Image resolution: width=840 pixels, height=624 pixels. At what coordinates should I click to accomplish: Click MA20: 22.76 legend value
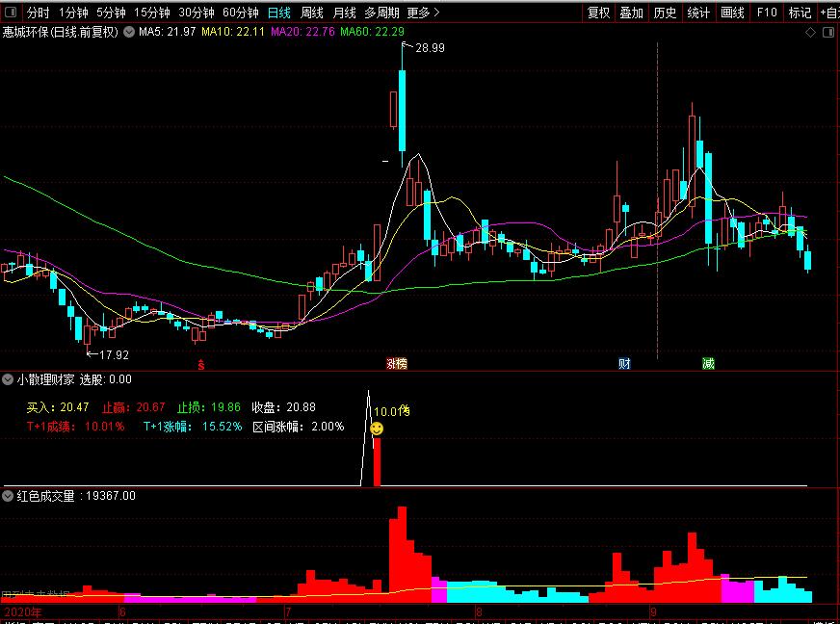pyautogui.click(x=302, y=32)
